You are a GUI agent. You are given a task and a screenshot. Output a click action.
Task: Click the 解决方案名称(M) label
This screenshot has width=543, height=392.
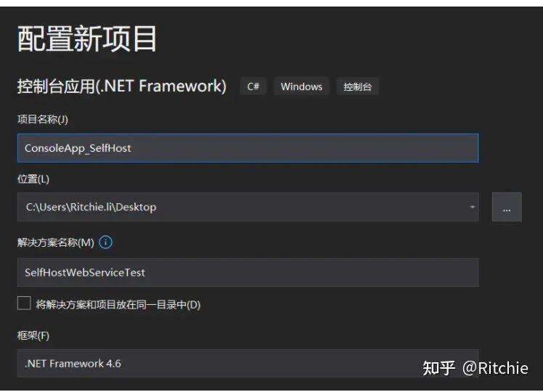pos(56,242)
